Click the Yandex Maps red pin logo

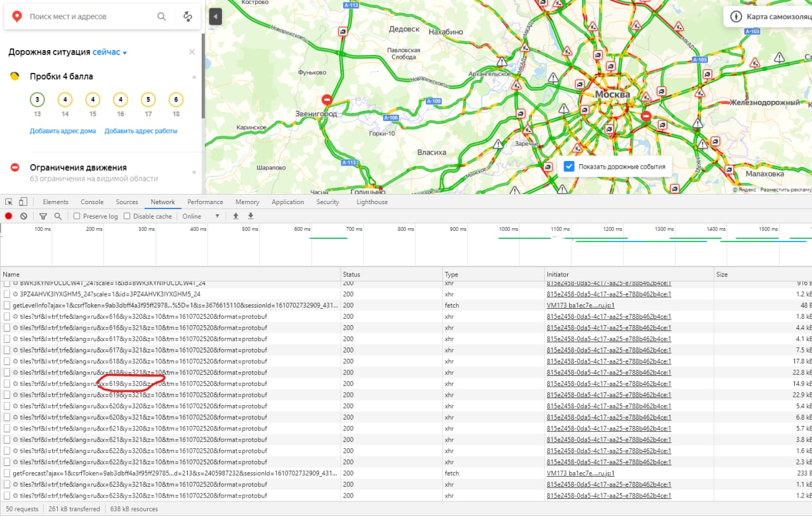18,16
